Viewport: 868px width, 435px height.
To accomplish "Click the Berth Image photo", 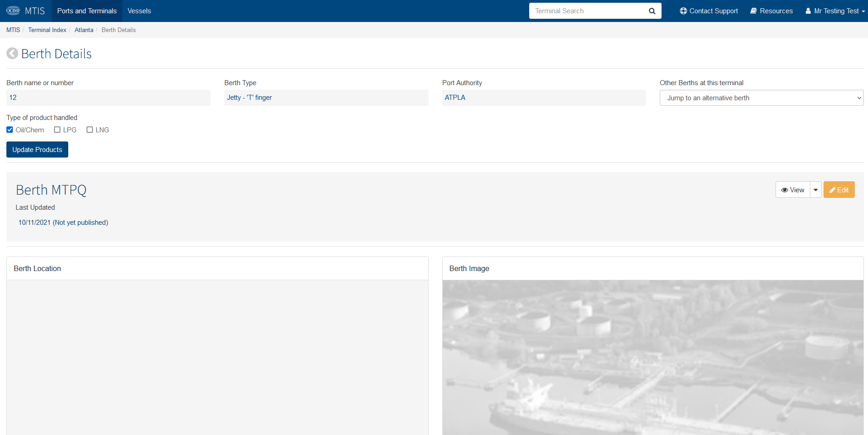I will coord(653,358).
